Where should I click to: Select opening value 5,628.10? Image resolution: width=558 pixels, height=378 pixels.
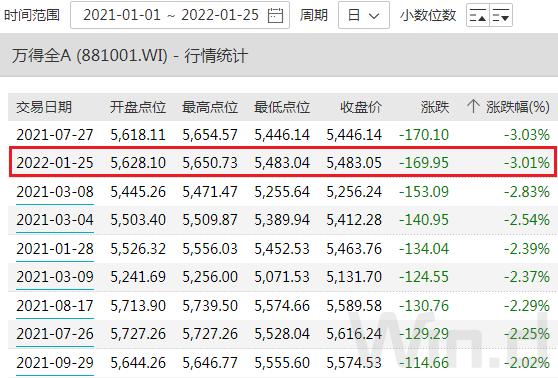pos(138,163)
